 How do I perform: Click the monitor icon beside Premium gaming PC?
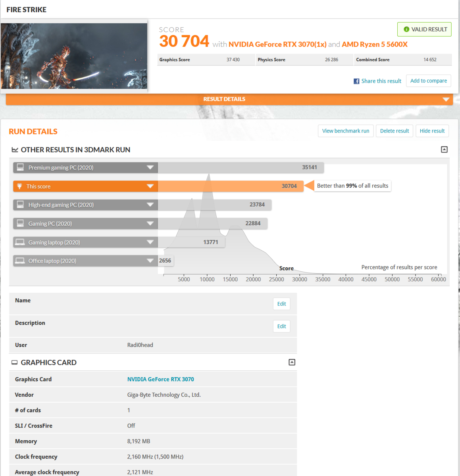point(20,167)
